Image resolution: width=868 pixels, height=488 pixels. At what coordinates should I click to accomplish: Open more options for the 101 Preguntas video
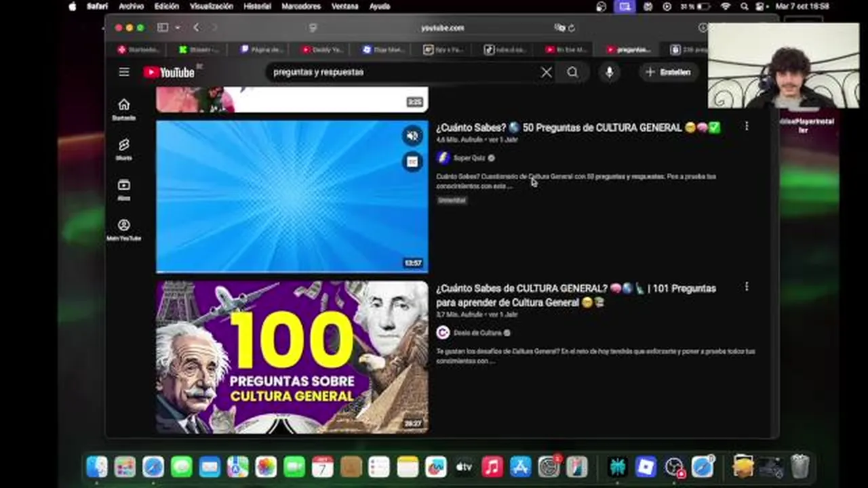tap(747, 287)
